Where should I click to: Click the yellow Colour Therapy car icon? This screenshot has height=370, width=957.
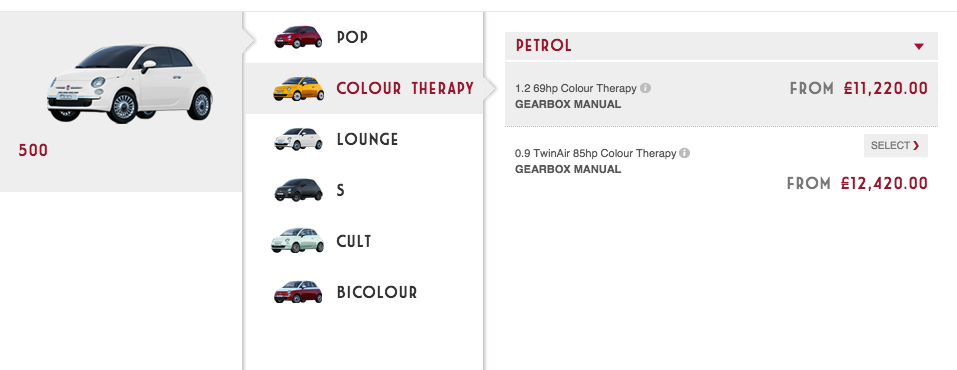[x=298, y=89]
